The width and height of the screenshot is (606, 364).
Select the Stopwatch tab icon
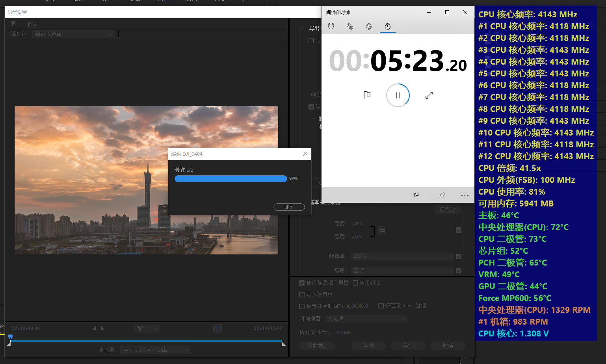(388, 26)
